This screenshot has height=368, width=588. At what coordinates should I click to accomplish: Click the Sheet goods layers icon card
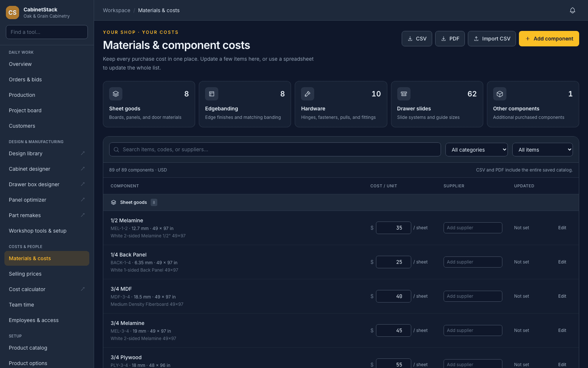[x=116, y=94]
